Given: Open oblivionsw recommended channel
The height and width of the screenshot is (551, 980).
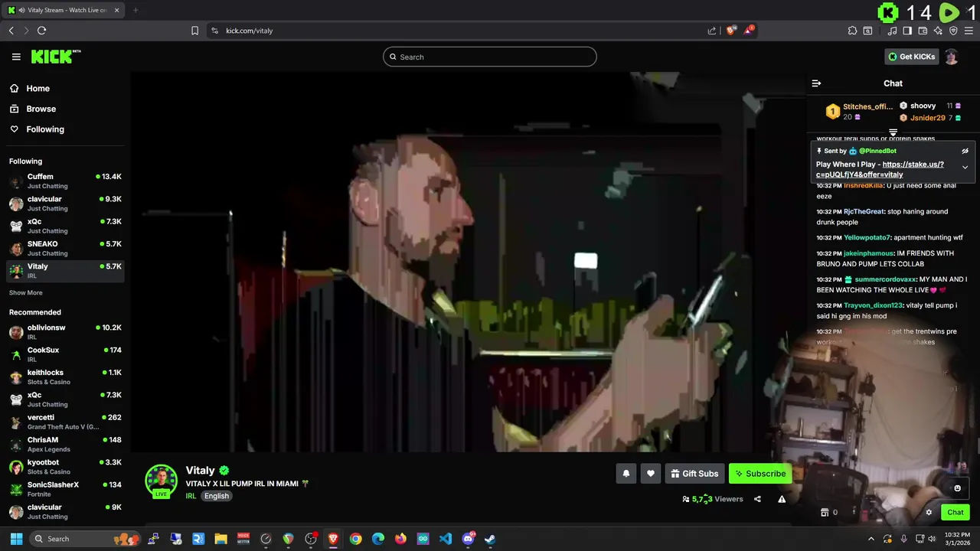Looking at the screenshot, I should [65, 332].
